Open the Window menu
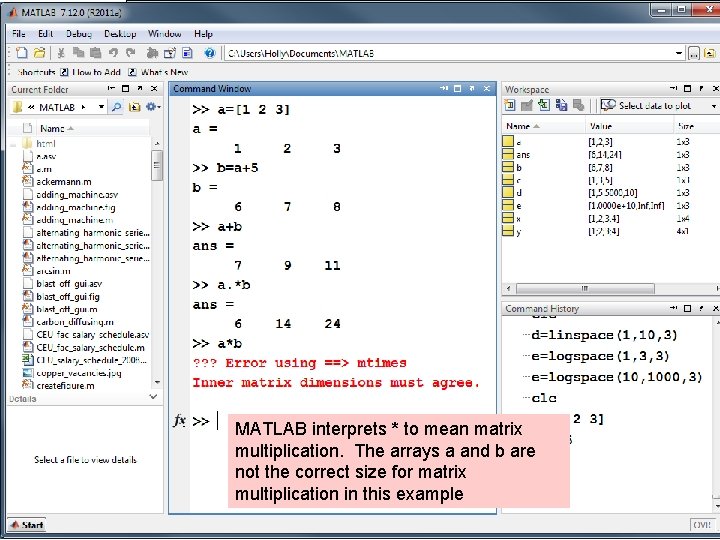The image size is (720, 540). [164, 34]
